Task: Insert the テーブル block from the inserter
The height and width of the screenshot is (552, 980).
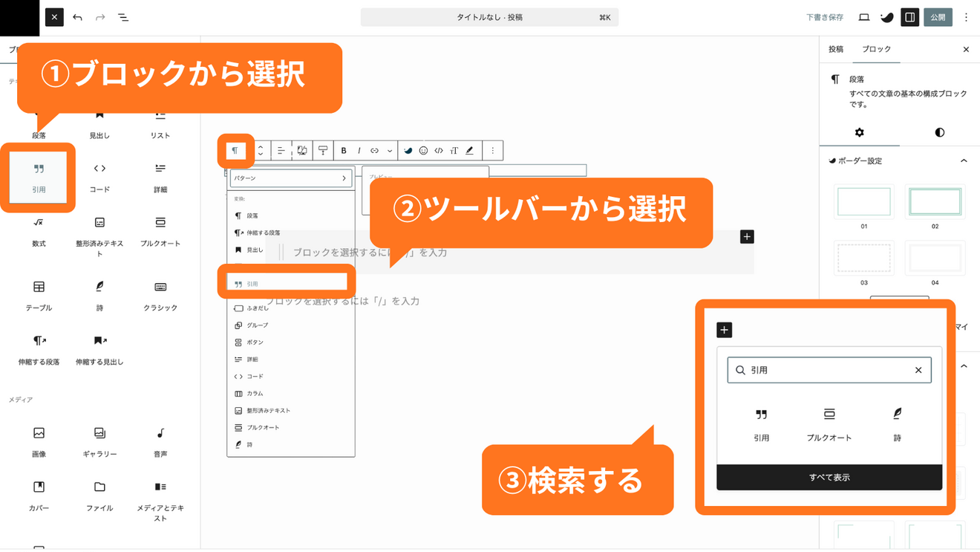Action: [x=39, y=296]
